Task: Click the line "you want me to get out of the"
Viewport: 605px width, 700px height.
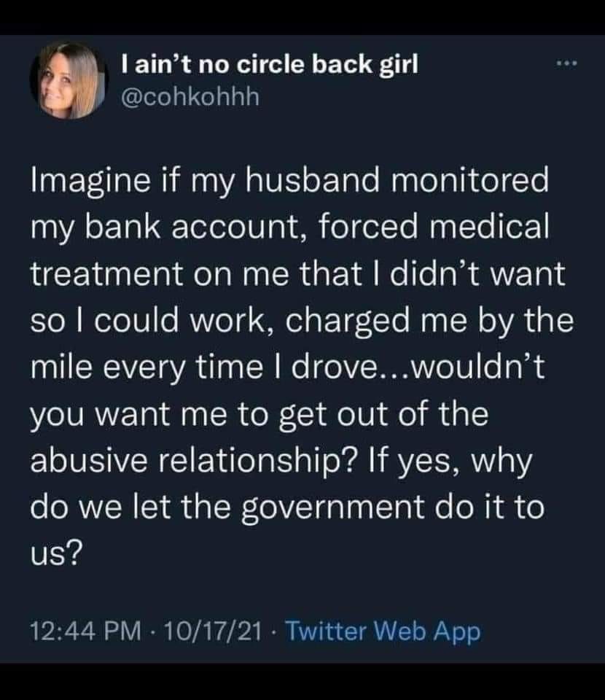Action: 259,416
